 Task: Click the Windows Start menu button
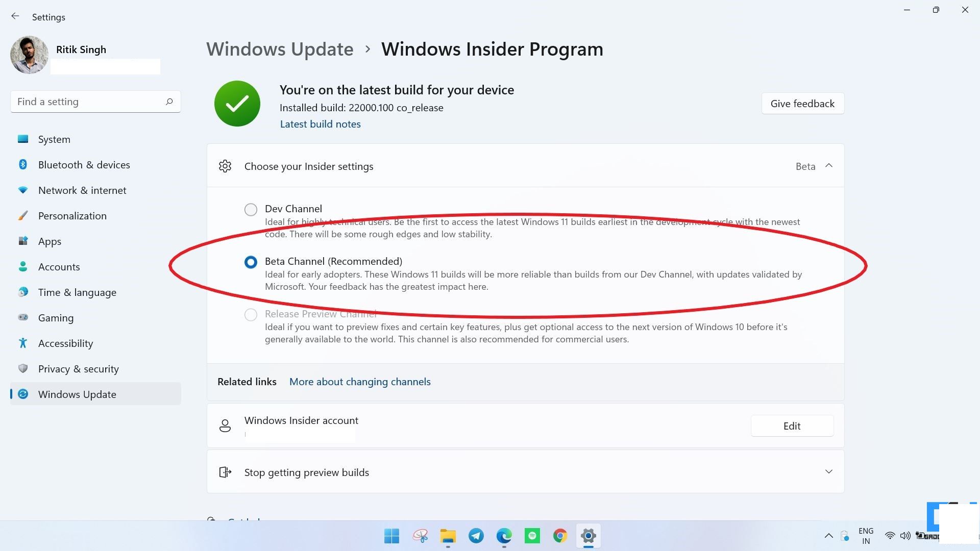tap(391, 536)
